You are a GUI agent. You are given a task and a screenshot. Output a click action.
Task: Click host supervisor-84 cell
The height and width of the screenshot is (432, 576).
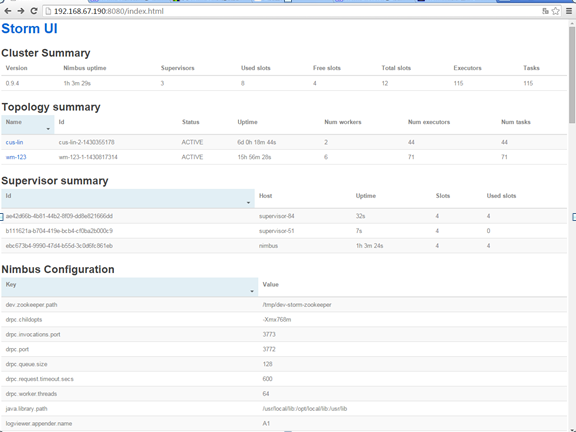click(277, 216)
